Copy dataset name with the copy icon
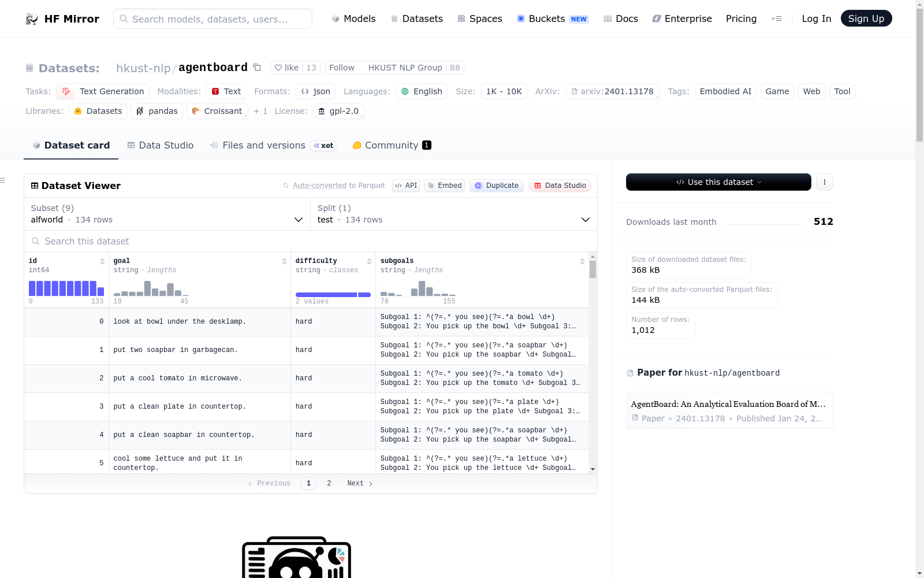924x578 pixels. 257,68
